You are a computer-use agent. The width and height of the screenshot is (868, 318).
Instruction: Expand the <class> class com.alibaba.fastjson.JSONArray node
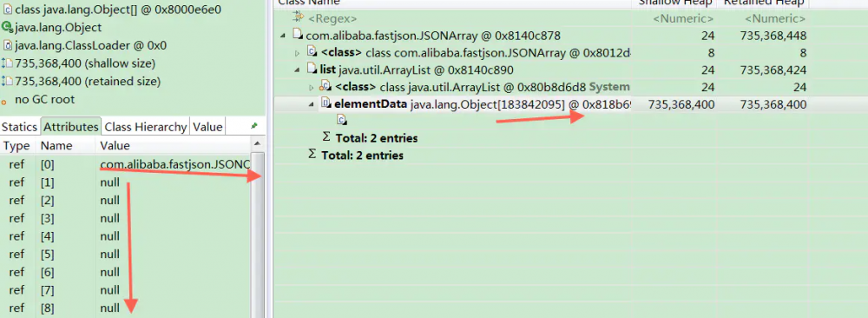[x=297, y=53]
